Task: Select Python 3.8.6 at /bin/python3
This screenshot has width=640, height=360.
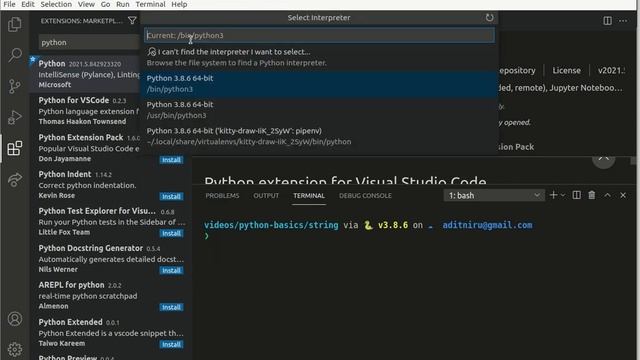Action: (x=319, y=84)
